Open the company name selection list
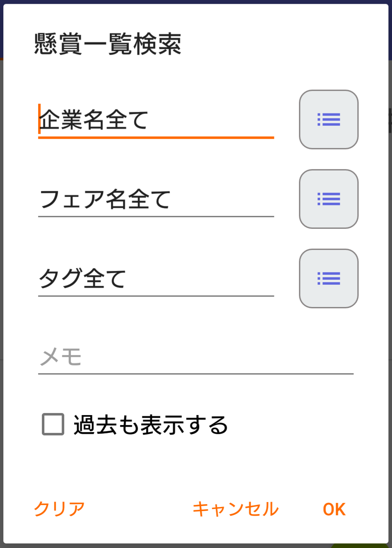The height and width of the screenshot is (548, 392). tap(328, 120)
